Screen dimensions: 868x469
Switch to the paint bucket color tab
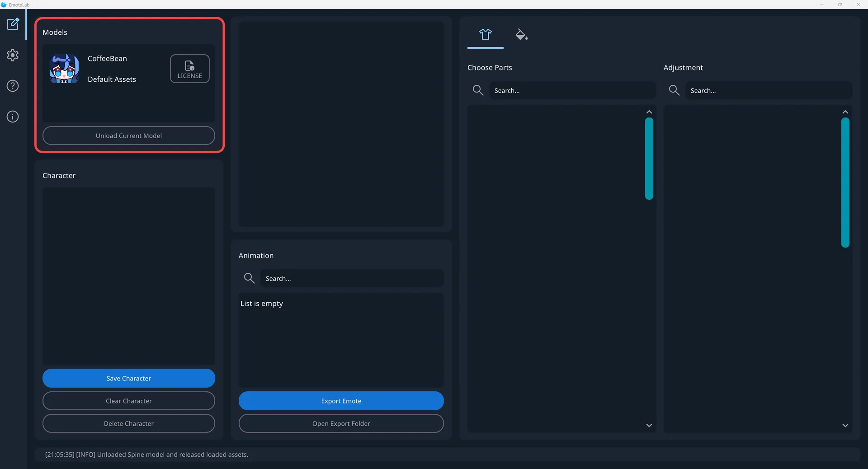521,34
